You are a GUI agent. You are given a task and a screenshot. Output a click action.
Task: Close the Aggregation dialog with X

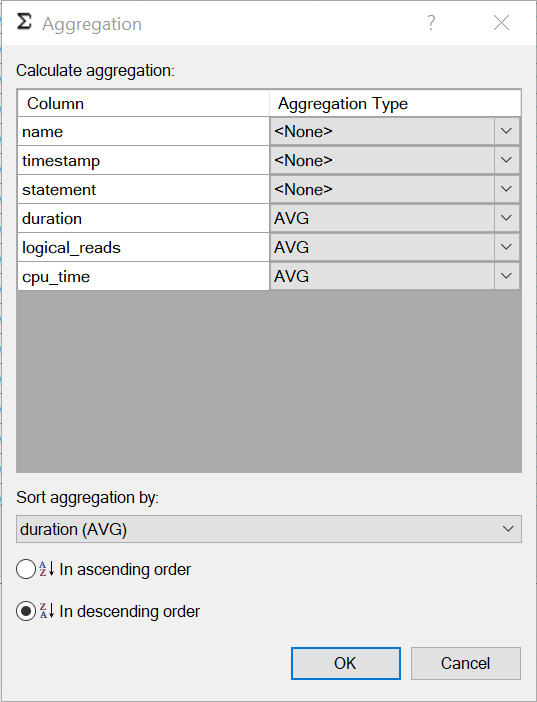pyautogui.click(x=501, y=23)
